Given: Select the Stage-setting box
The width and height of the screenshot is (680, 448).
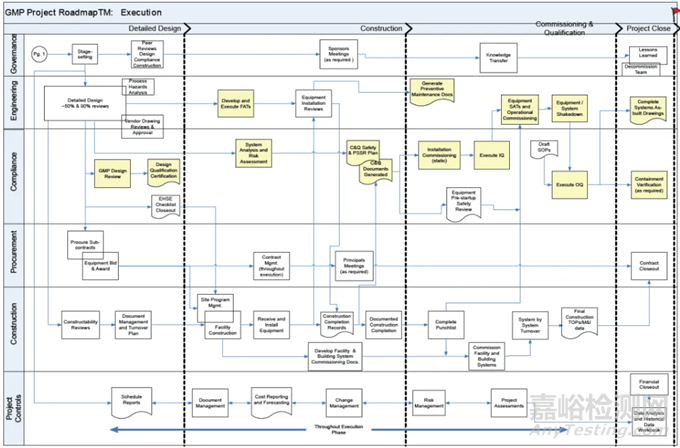Looking at the screenshot, I should click(87, 54).
